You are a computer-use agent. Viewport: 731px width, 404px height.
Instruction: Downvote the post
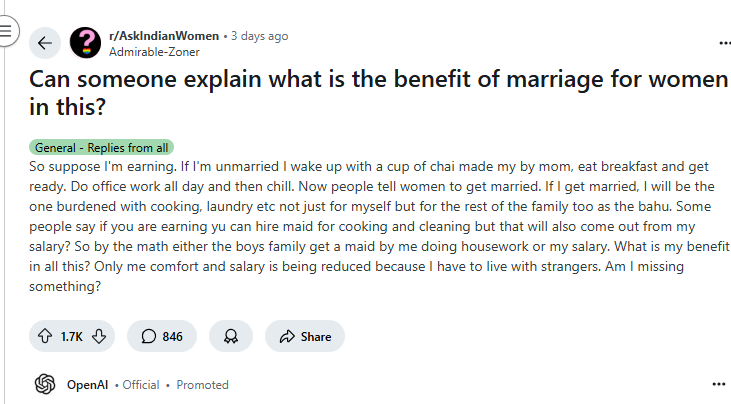(99, 337)
